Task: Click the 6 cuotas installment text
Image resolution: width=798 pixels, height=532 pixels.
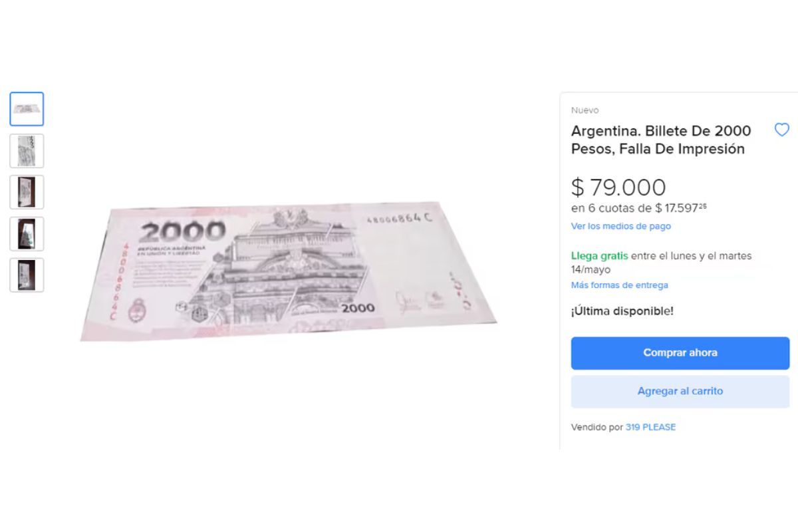Action: [639, 208]
